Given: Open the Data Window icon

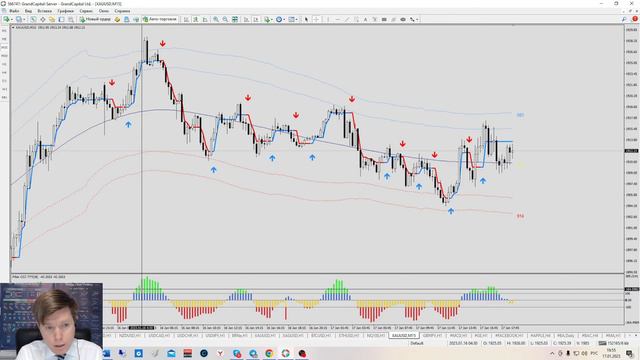Looking at the screenshot, I should pos(43,19).
